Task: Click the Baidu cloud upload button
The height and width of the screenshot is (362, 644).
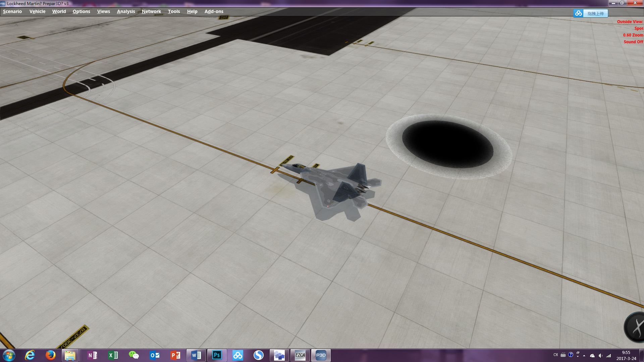Action: click(591, 13)
